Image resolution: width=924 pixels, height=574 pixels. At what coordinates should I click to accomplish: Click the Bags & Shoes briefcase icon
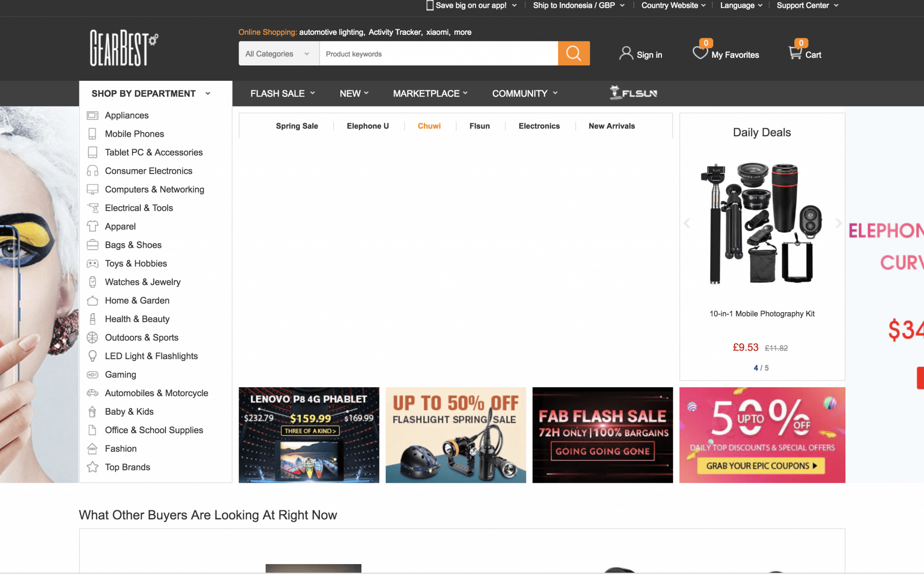pos(92,245)
